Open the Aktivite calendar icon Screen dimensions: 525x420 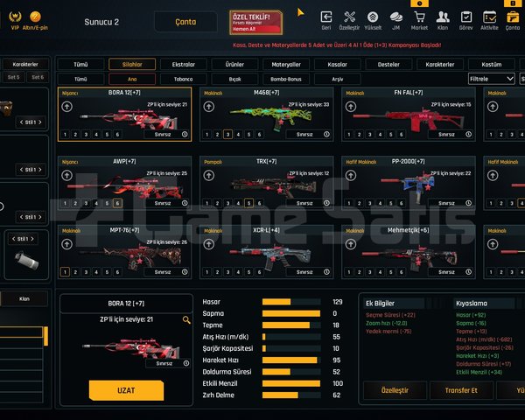(x=489, y=17)
